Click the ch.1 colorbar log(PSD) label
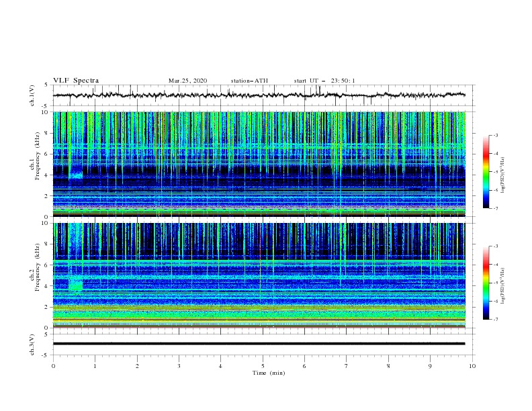Image resolution: width=532 pixels, height=411 pixels. coord(503,175)
